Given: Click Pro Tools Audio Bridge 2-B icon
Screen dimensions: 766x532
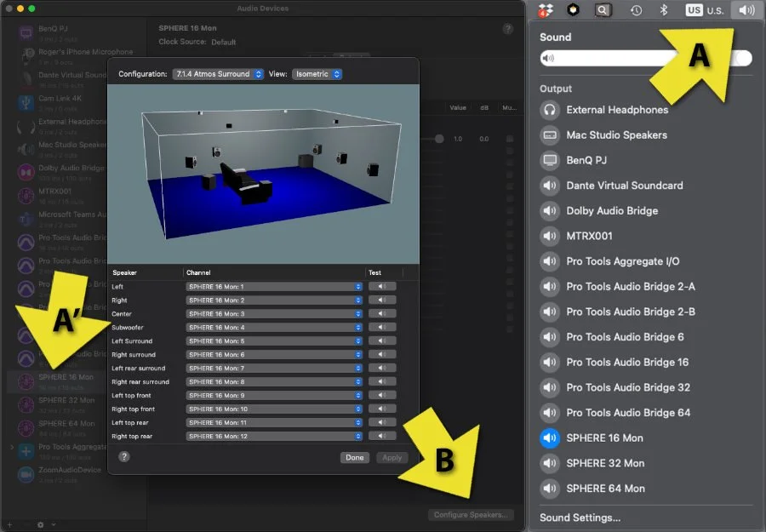Looking at the screenshot, I should pos(550,312).
